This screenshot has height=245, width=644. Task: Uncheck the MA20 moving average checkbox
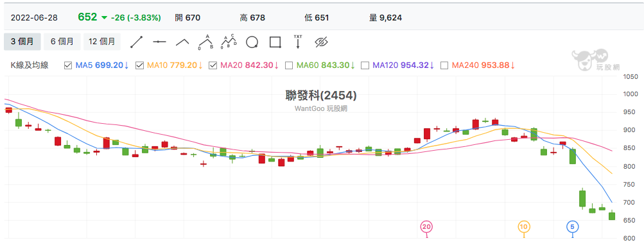click(x=213, y=65)
